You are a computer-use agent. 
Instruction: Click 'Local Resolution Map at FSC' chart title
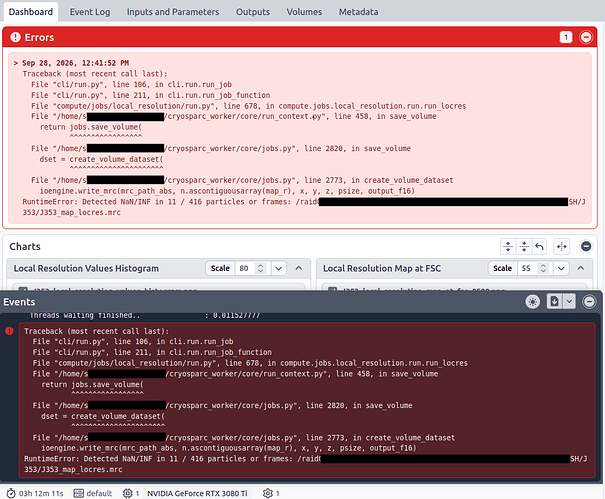point(382,268)
